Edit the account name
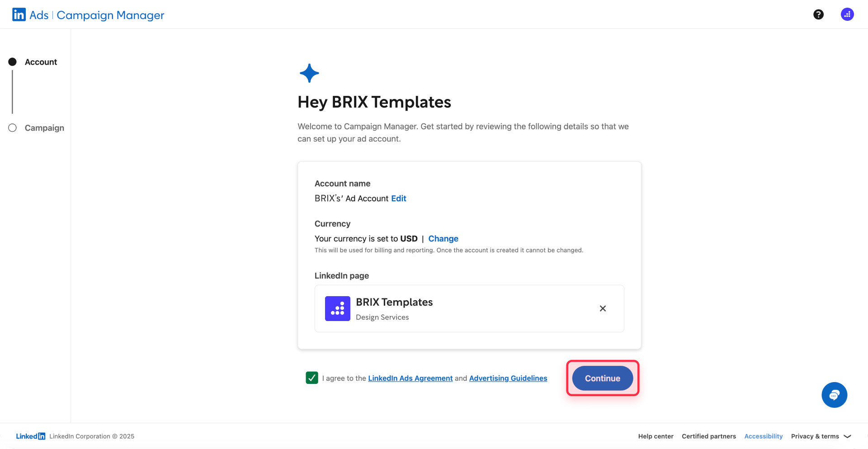 (x=398, y=198)
